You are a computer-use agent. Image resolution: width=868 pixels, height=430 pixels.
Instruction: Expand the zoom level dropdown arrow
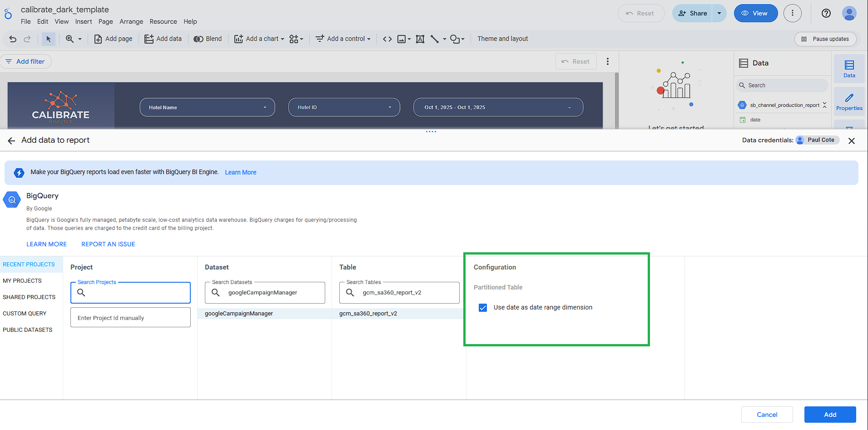point(80,39)
